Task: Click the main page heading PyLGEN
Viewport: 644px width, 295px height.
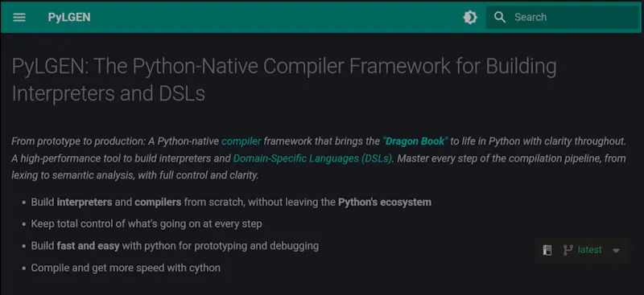Action: pyautogui.click(x=284, y=80)
